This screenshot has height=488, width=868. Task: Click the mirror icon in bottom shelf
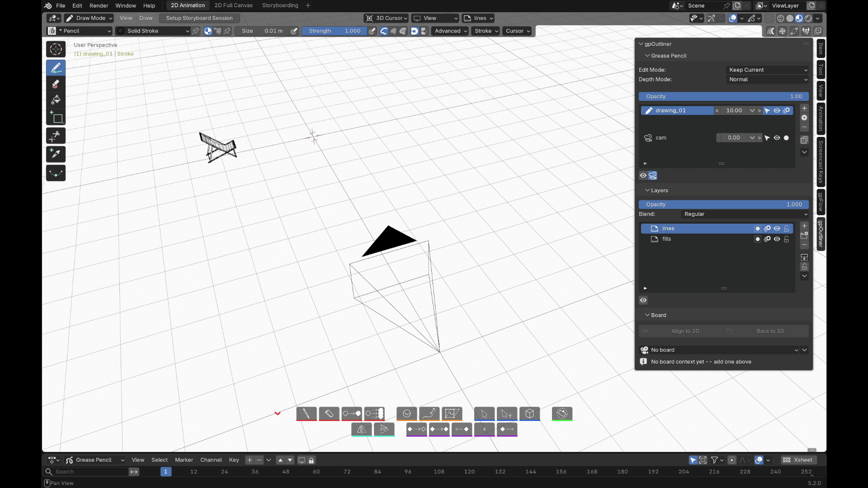click(x=362, y=429)
